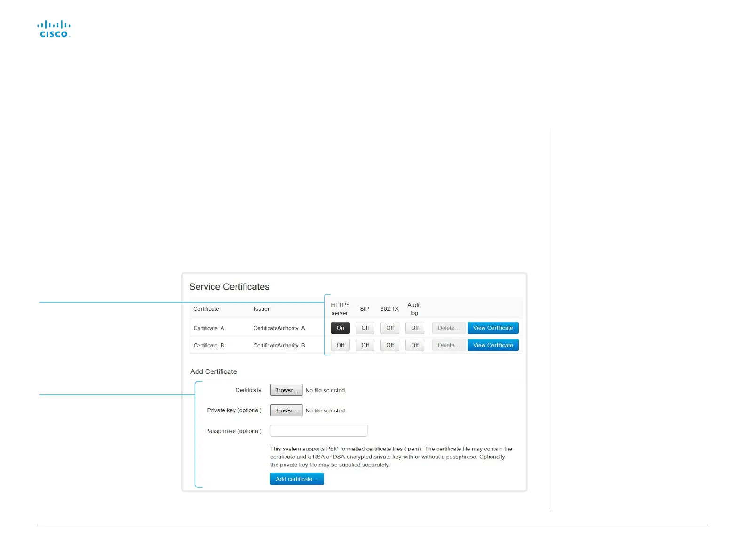Enable SIP for Certificate_B
This screenshot has height=560, width=745.
365,345
